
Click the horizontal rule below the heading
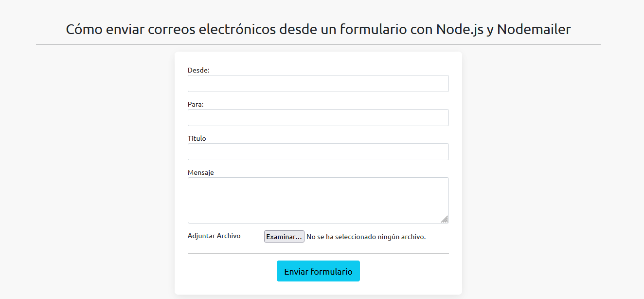click(x=318, y=44)
